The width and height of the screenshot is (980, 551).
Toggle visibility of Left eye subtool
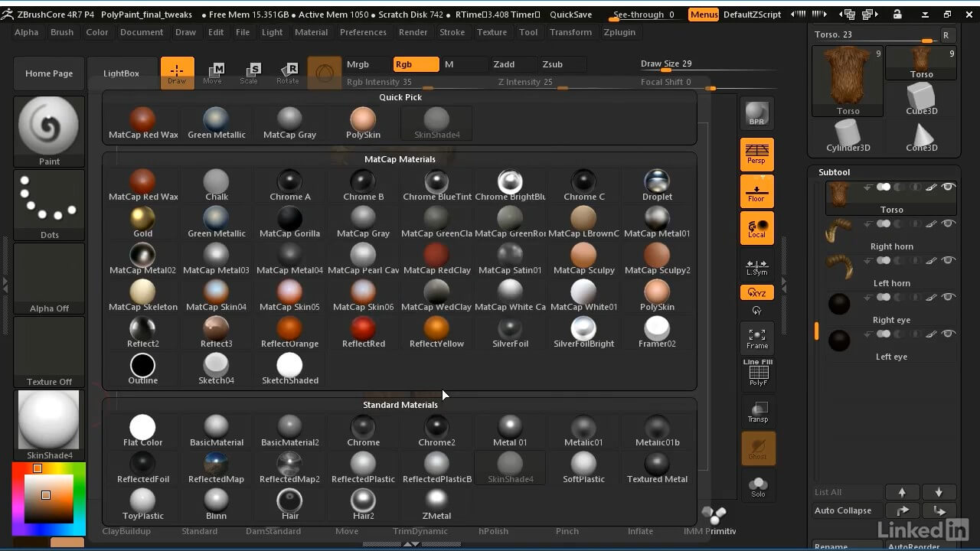pyautogui.click(x=949, y=334)
